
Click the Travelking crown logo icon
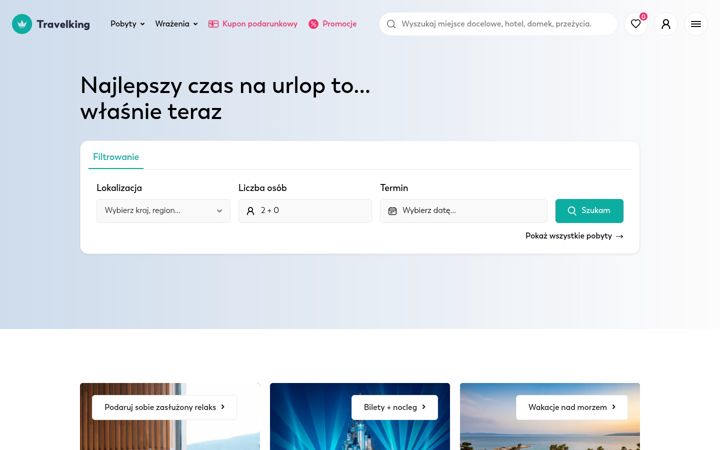click(x=22, y=24)
